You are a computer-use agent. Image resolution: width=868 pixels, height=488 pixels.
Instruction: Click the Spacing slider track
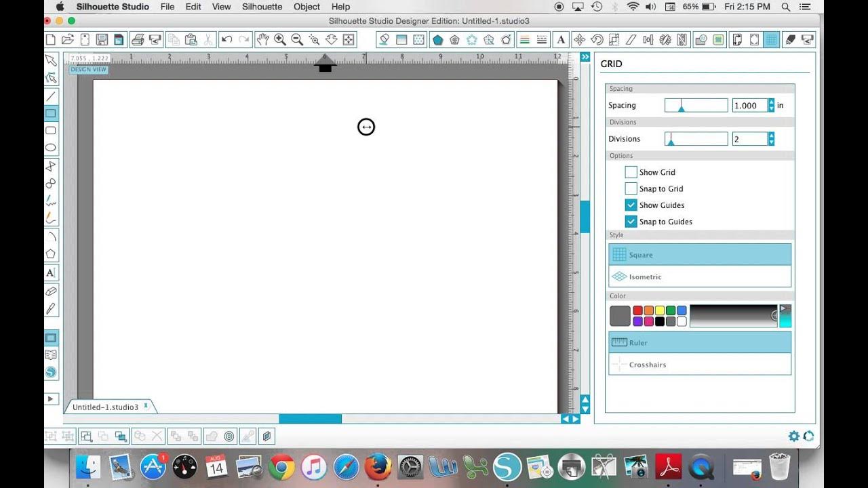(x=696, y=105)
